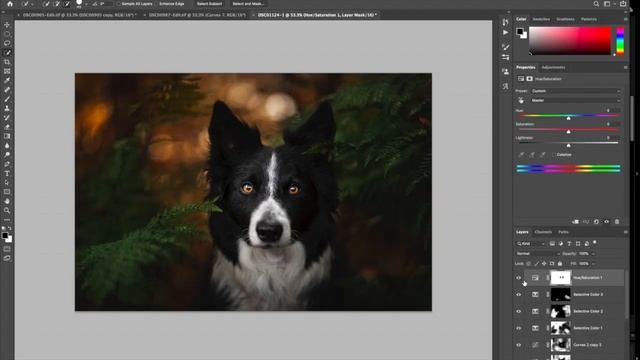The width and height of the screenshot is (640, 360).
Task: Enable the Colorize checkbox
Action: point(554,155)
